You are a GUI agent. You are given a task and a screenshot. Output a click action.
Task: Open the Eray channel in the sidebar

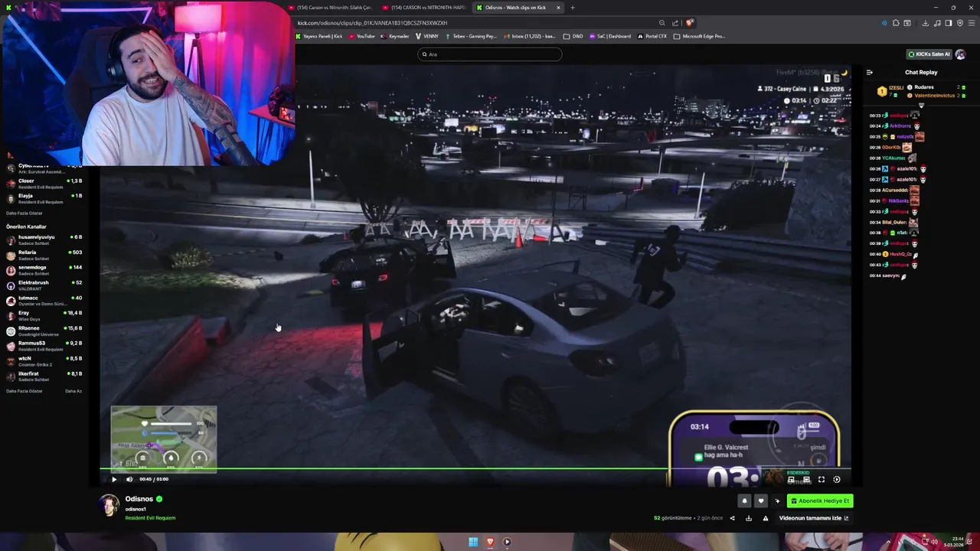[44, 315]
